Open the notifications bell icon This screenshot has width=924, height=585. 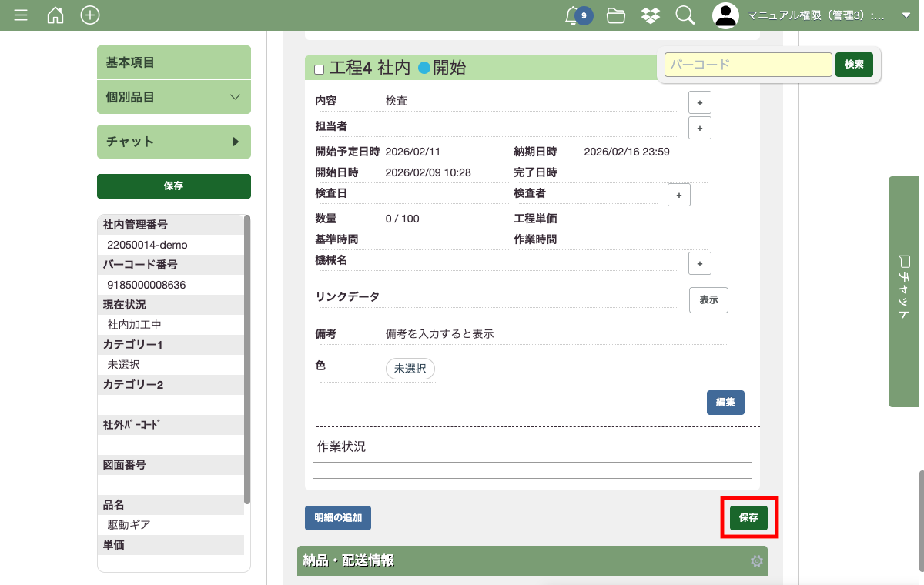(x=572, y=15)
